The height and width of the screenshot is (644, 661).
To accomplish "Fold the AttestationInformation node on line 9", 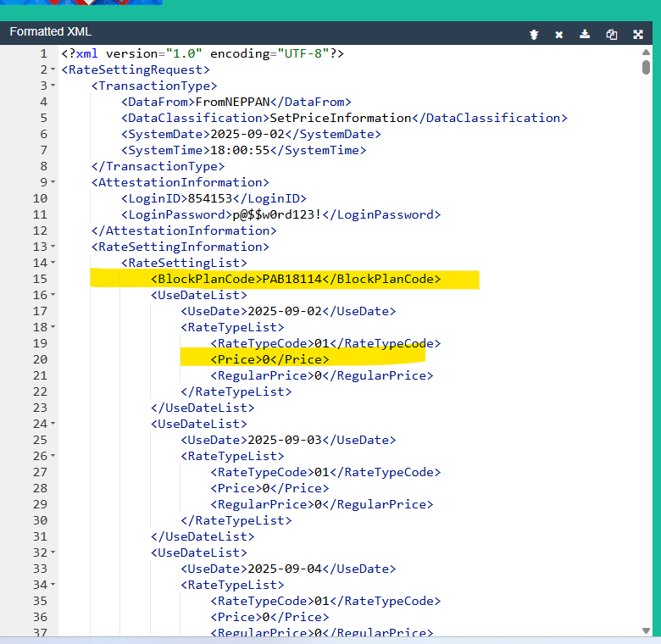I will point(53,182).
